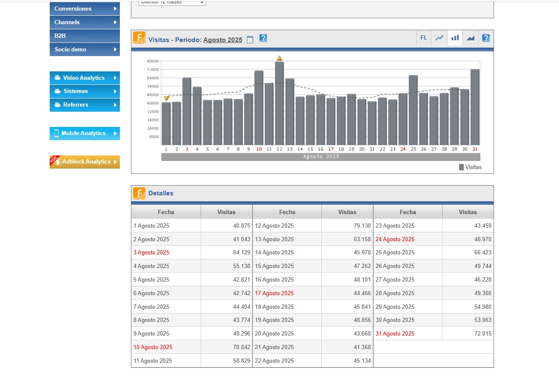Open Video Analytics section

(x=85, y=78)
